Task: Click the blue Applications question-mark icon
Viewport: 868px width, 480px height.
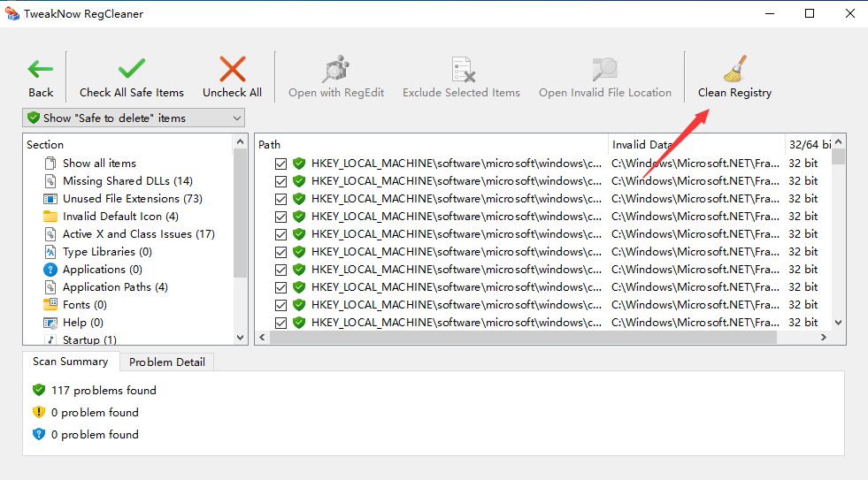Action: tap(50, 270)
